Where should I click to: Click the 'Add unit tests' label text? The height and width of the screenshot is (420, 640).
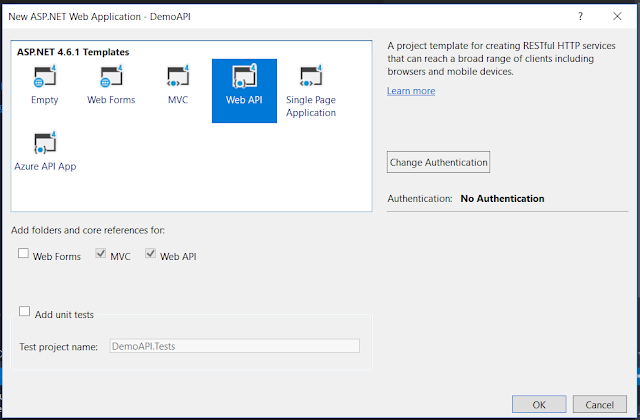coord(64,315)
